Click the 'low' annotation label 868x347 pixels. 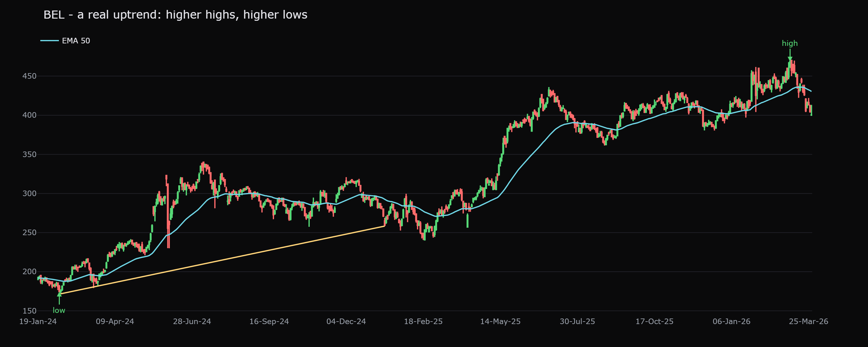(x=59, y=310)
